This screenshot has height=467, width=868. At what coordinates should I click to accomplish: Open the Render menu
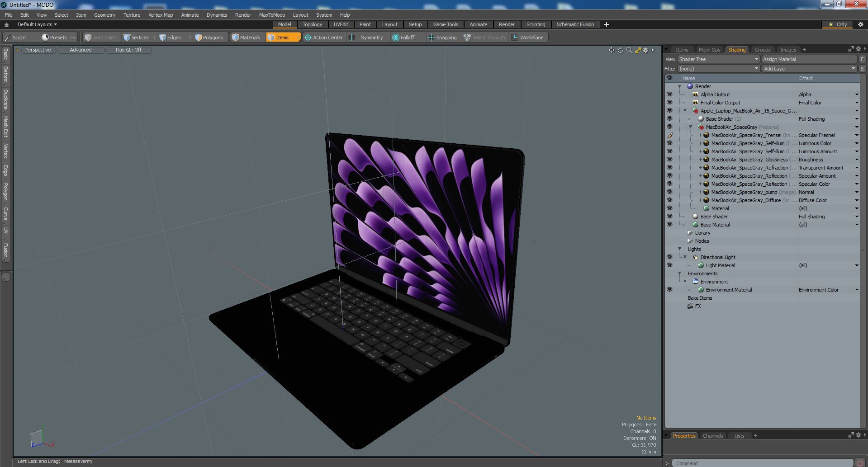(243, 15)
